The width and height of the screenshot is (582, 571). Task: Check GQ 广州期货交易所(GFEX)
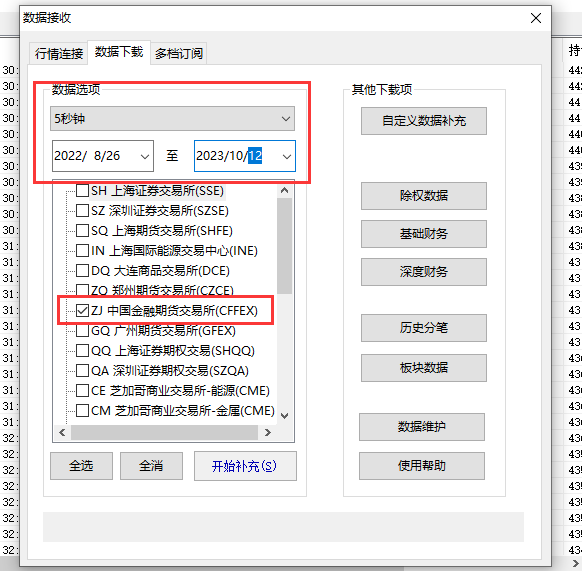82,330
